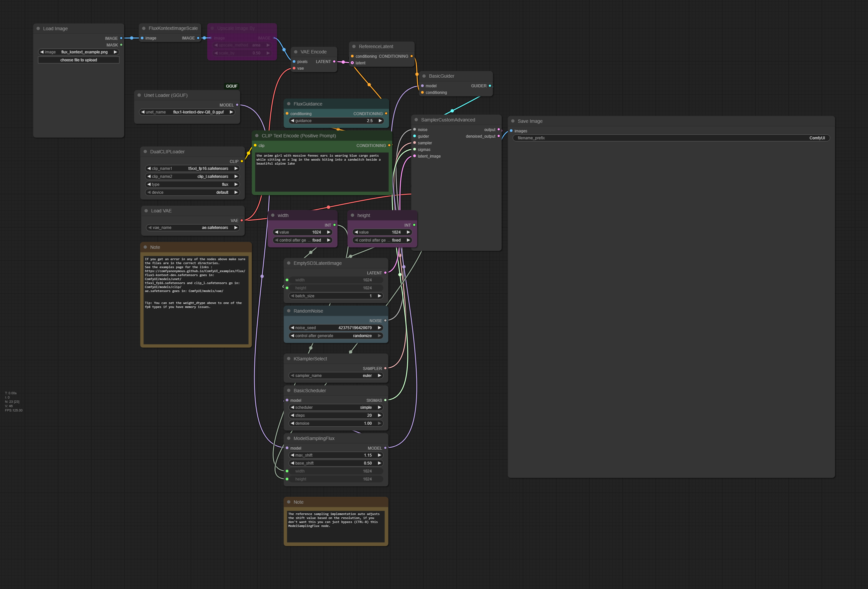Collapse the SamplerCustomAdvanced node via its title dot
This screenshot has height=589, width=868.
(416, 120)
